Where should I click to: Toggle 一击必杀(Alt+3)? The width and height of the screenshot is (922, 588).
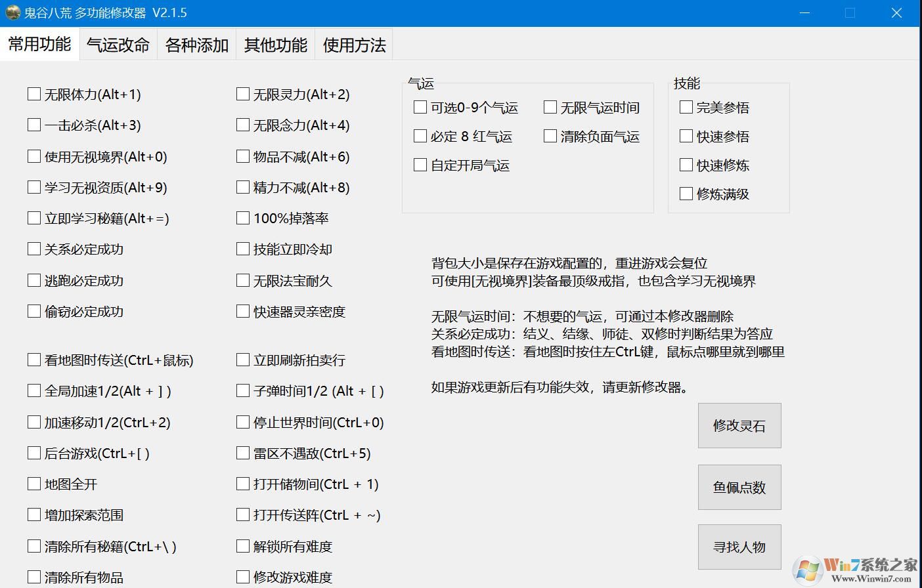(34, 125)
